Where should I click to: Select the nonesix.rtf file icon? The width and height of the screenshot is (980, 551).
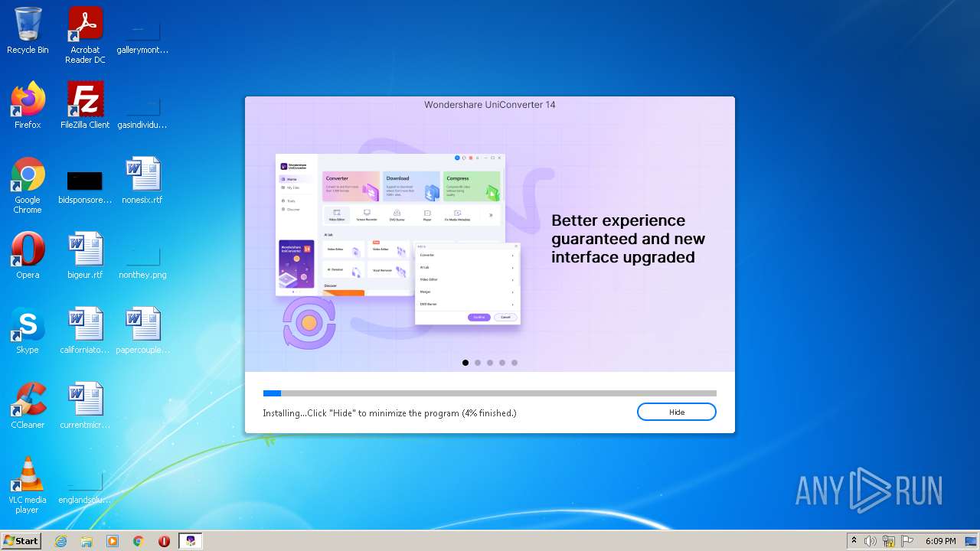[x=142, y=181]
